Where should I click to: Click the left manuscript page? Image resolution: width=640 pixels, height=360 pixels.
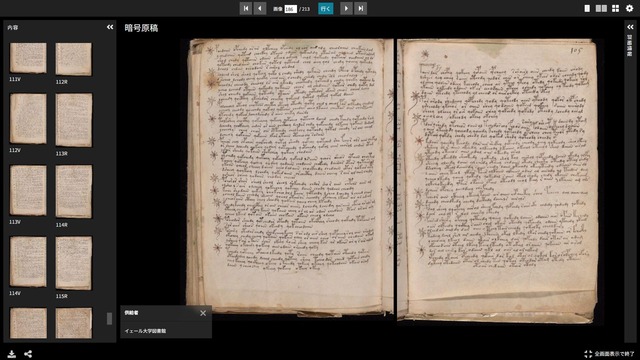pos(290,177)
